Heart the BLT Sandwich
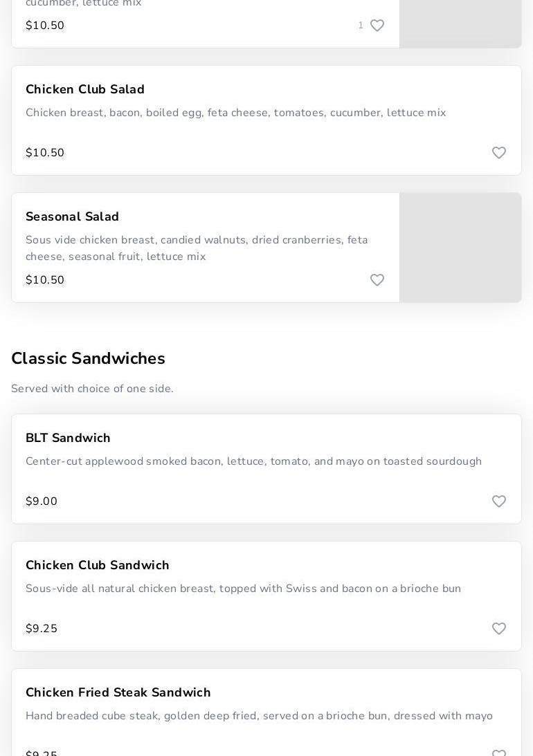This screenshot has height=756, width=533. point(499,501)
